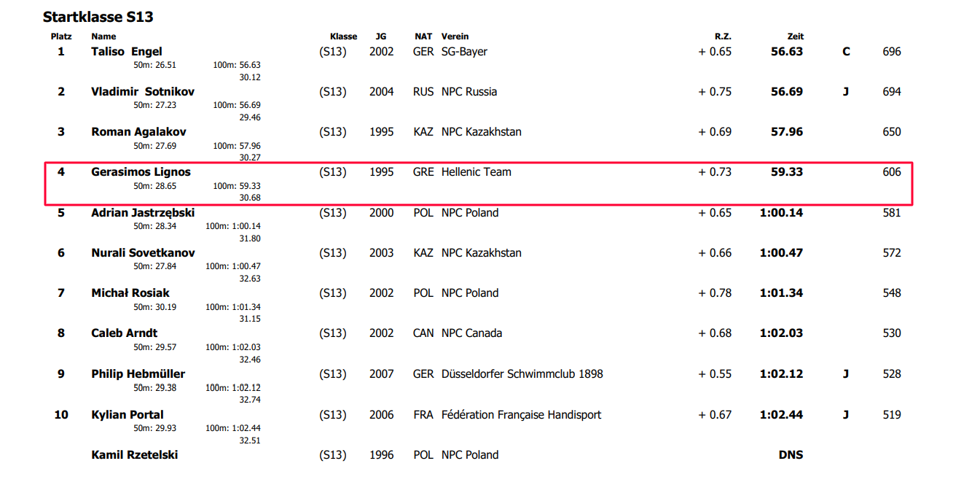Select Taliso Engel's winning time 56.63
Viewport: 980px width, 477px height.
coord(787,52)
